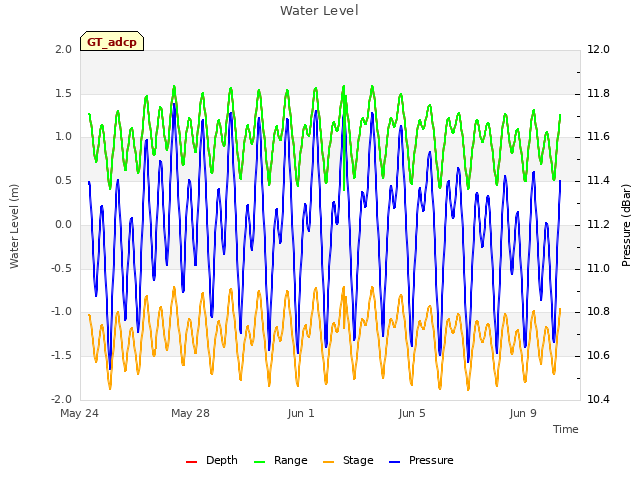Click the Water Level chart title
This screenshot has height=480, width=640.
click(x=319, y=11)
